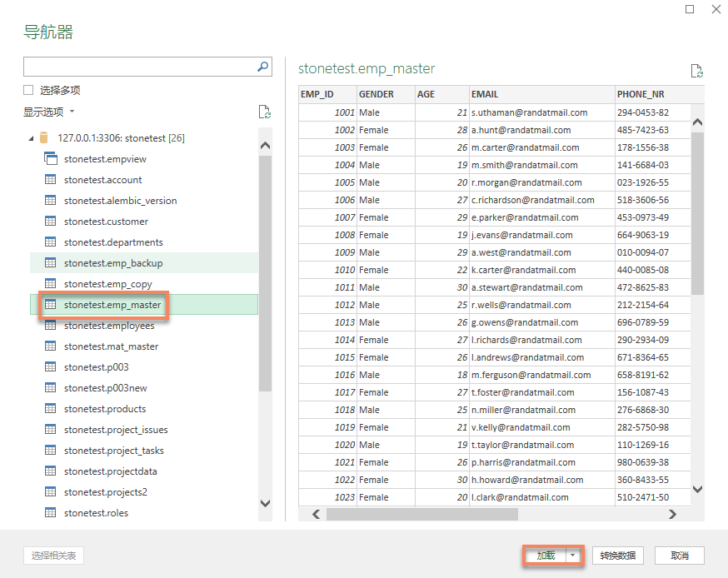Click the table icon next to stonetest.products

pos(52,409)
